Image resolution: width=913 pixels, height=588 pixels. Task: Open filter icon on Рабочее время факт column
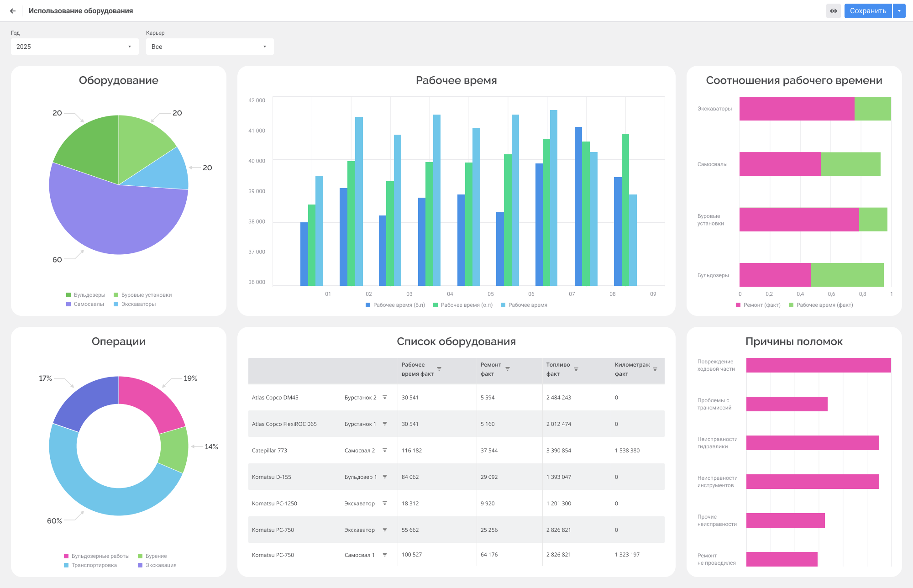click(x=439, y=369)
